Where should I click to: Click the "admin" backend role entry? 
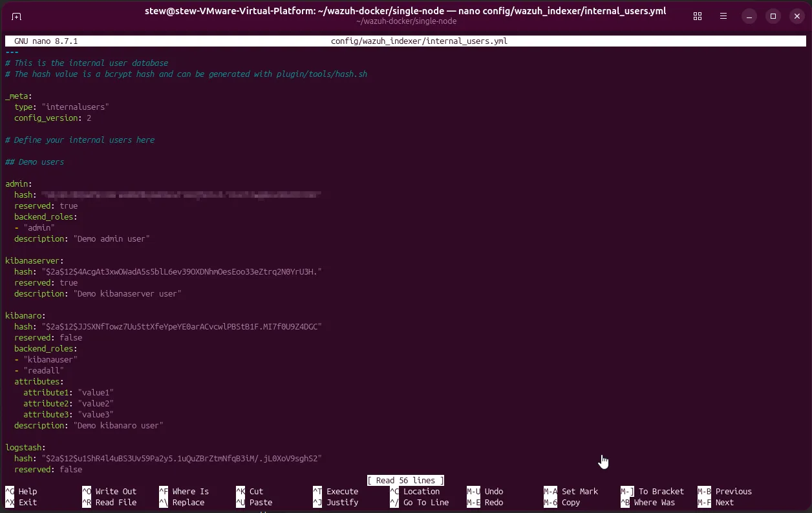coord(39,228)
